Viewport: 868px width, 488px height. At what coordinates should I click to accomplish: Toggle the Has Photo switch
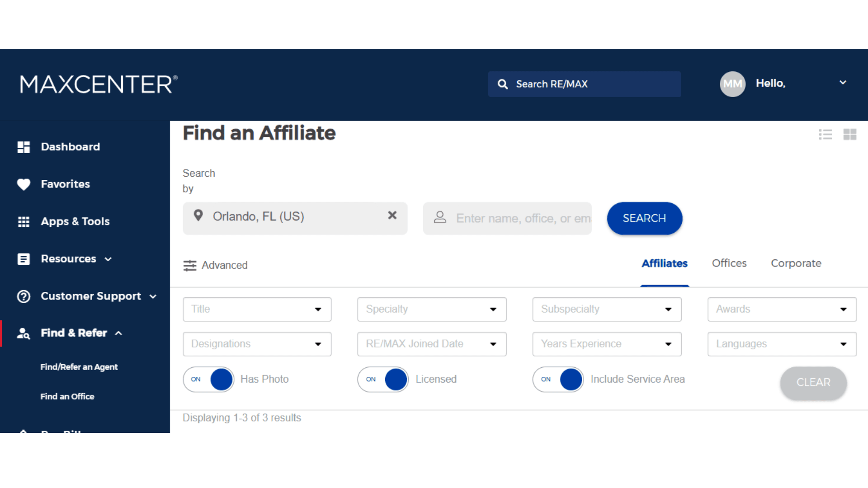[208, 379]
